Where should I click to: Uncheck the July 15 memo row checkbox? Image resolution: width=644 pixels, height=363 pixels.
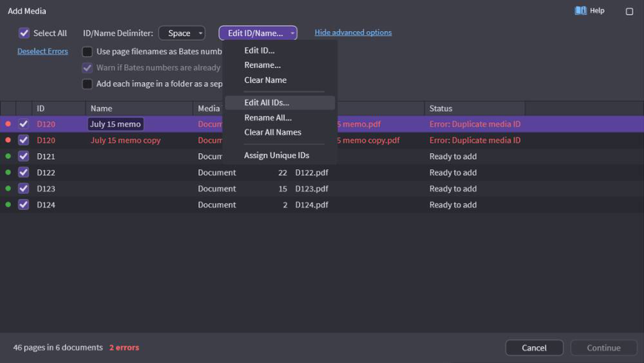click(x=24, y=123)
